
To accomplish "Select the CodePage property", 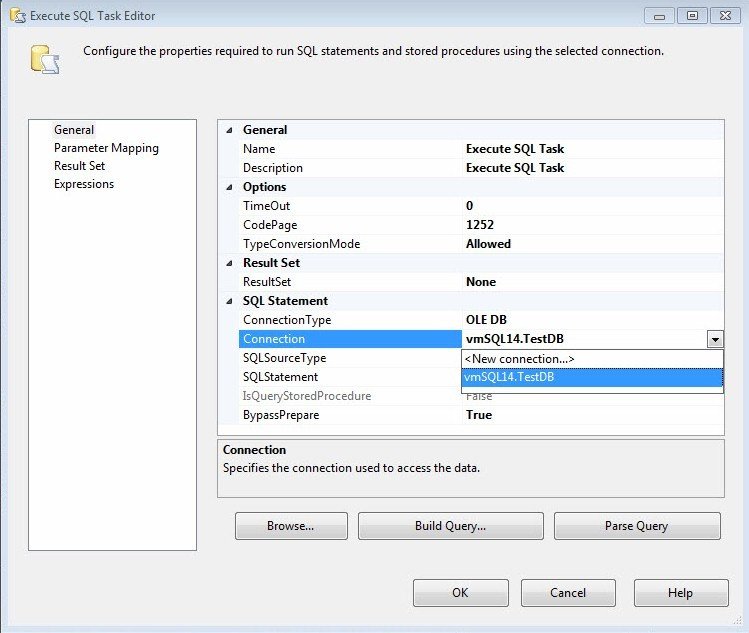I will (350, 225).
